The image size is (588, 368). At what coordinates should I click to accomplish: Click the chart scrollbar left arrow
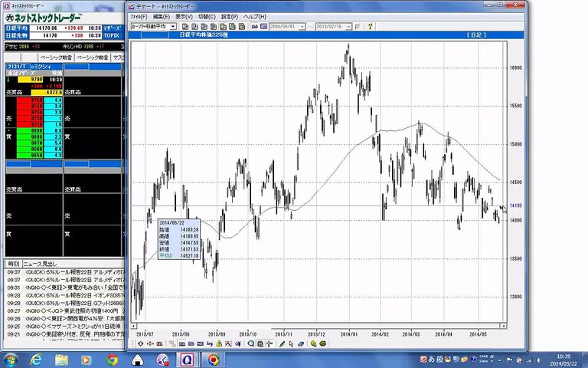coord(133,326)
